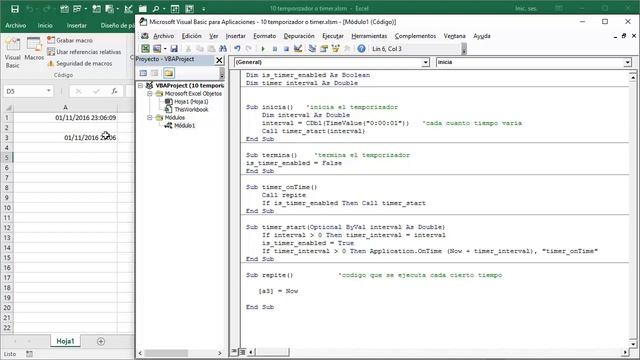The height and width of the screenshot is (360, 640).
Task: Click the blue Help question mark icon
Action: coord(361,49)
